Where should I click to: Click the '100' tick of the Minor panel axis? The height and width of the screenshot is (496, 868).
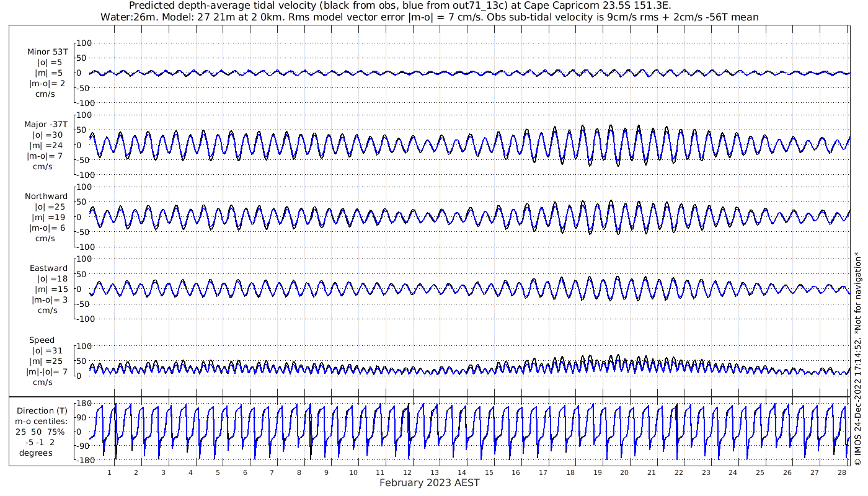84,43
